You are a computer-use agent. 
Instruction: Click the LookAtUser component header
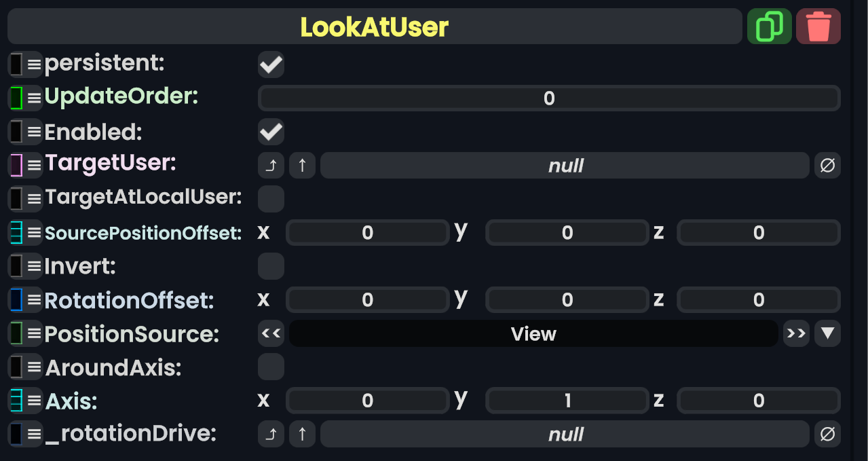pyautogui.click(x=374, y=26)
